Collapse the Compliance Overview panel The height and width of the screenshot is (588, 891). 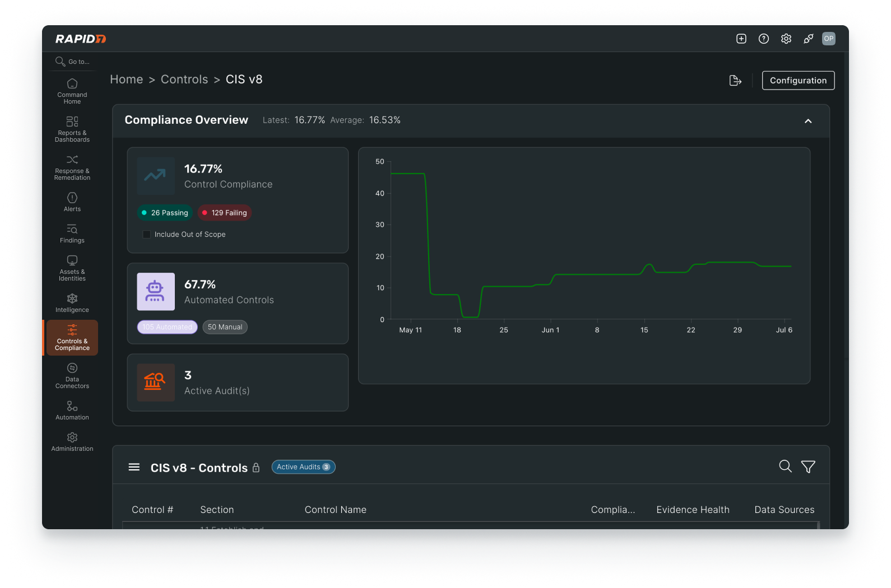click(808, 121)
